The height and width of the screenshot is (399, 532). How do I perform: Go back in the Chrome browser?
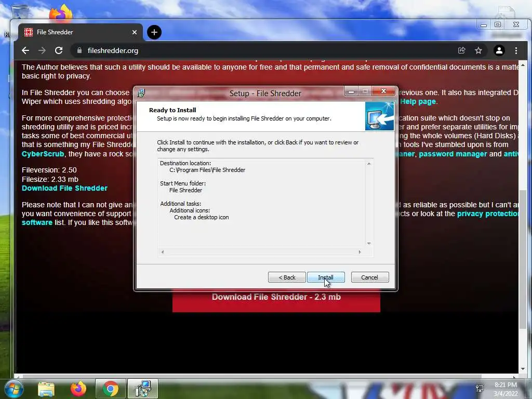pos(25,50)
